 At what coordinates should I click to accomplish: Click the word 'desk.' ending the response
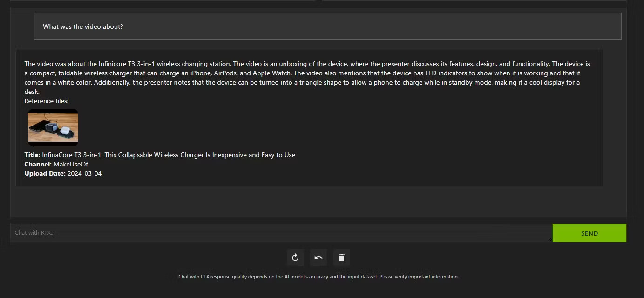(32, 92)
